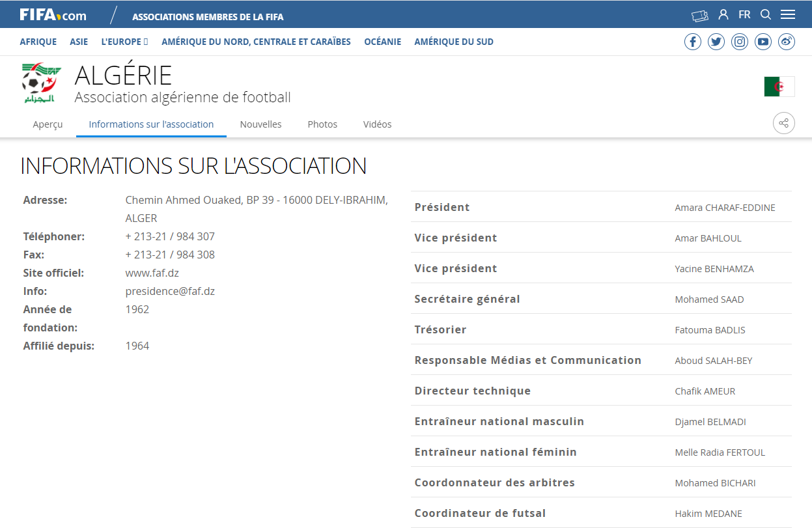Click the Trésorier label

click(x=440, y=329)
